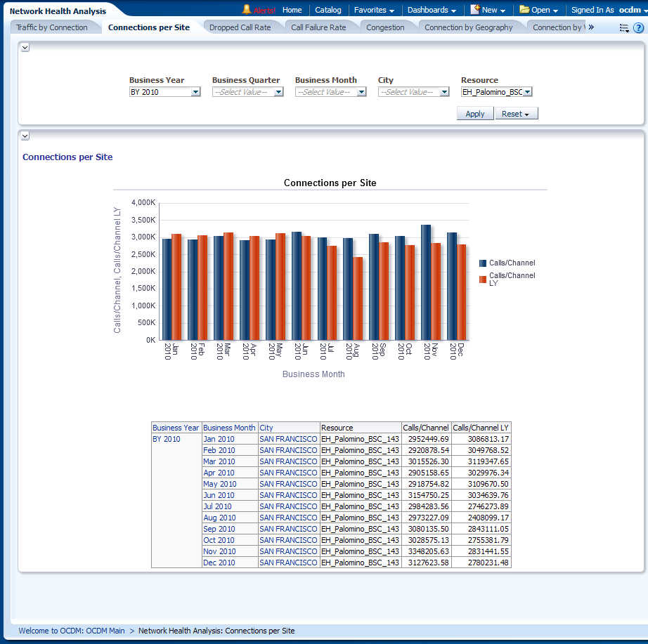The image size is (648, 644).
Task: Collapse the Connections per Site section
Action: [25, 136]
